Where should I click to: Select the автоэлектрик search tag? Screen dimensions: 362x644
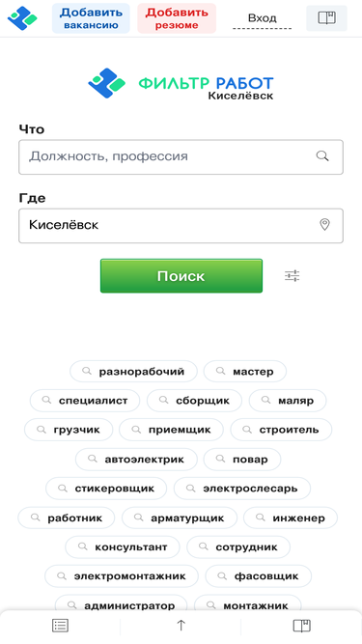coord(136,460)
